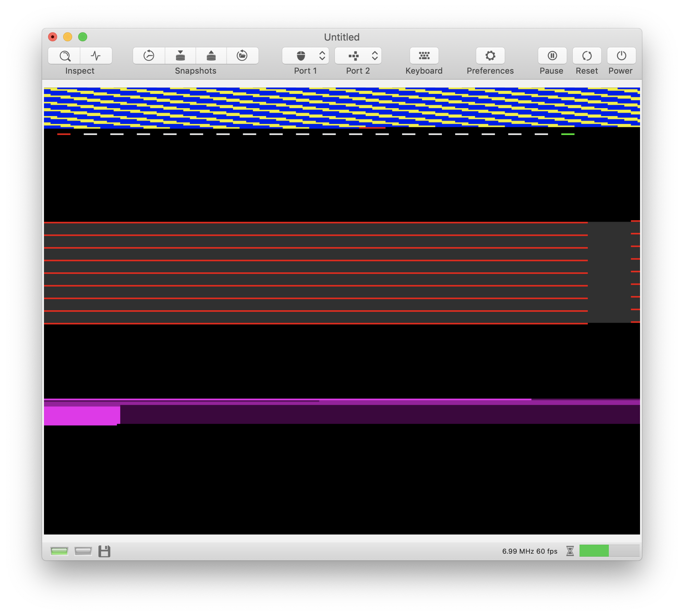Click the bright magenta block in emulator screen
The width and height of the screenshot is (684, 616).
82,415
